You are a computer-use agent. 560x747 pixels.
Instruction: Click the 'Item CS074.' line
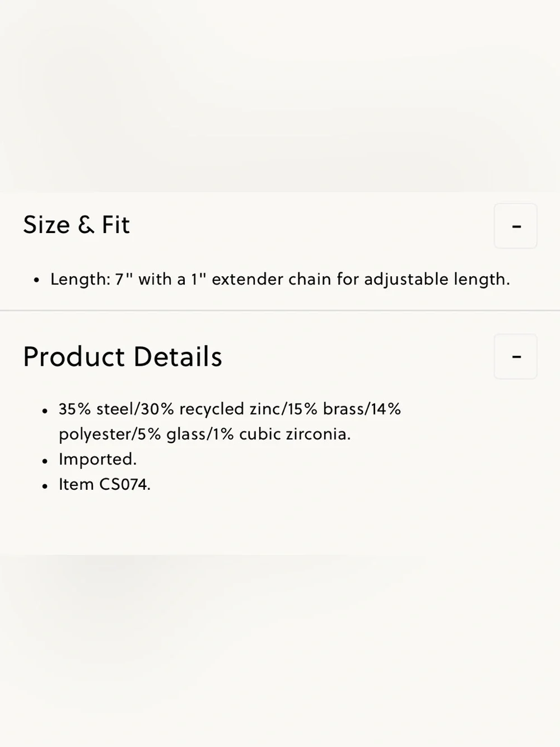(x=105, y=484)
